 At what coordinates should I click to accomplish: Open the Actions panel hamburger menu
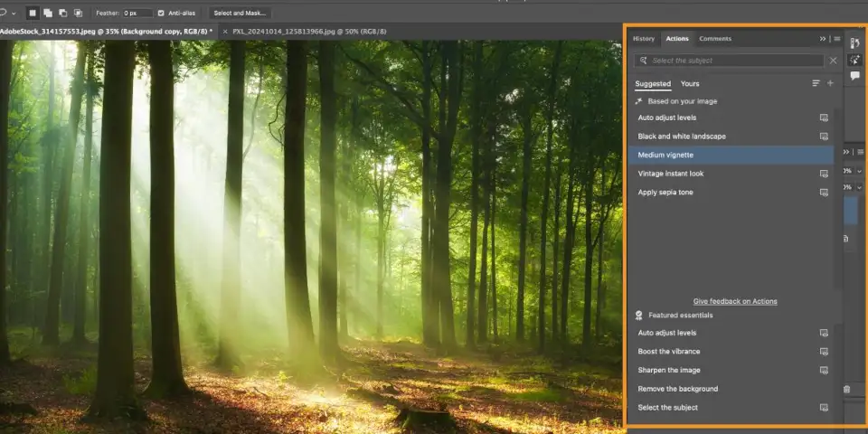point(836,39)
